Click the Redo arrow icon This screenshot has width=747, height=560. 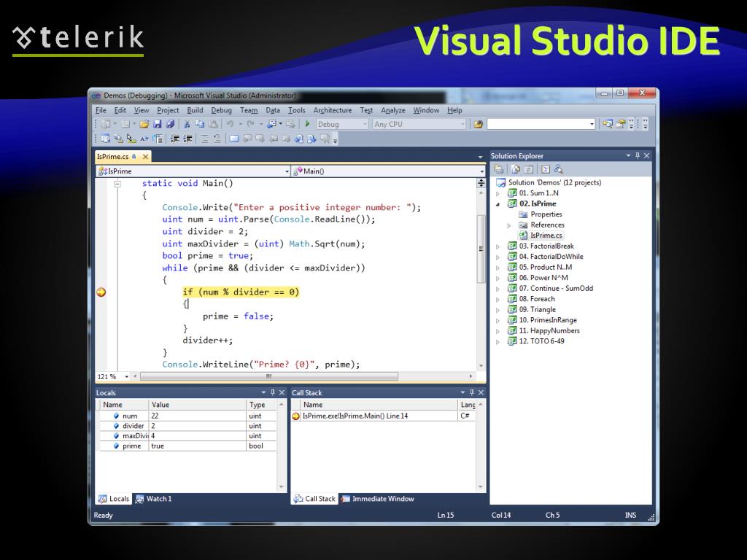tap(251, 124)
